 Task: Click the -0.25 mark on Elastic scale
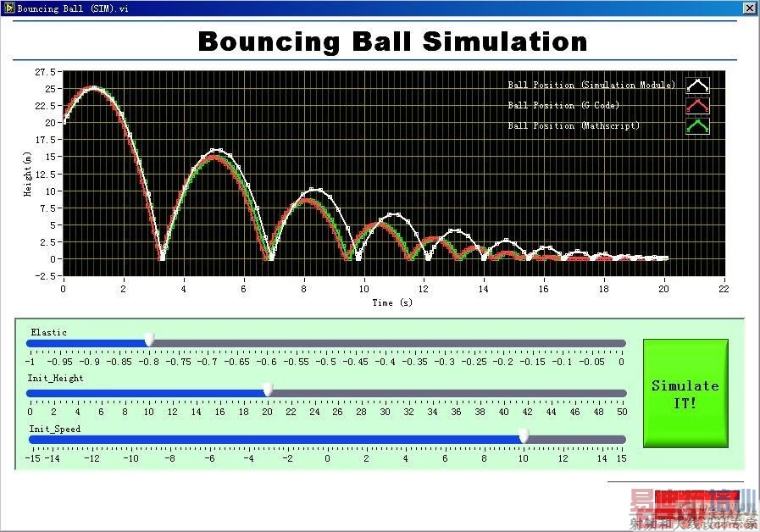point(474,362)
